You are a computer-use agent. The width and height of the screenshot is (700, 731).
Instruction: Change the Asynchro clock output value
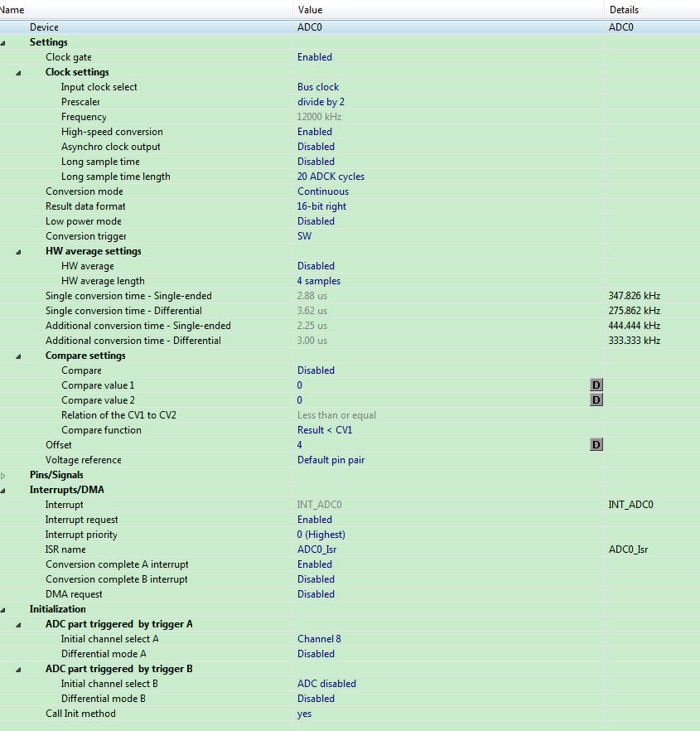(x=316, y=147)
